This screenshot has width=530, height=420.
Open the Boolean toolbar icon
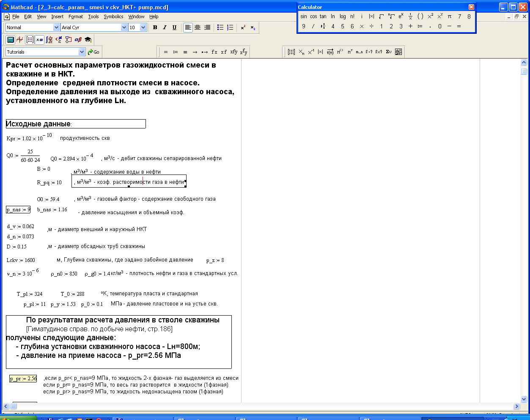coord(59,40)
